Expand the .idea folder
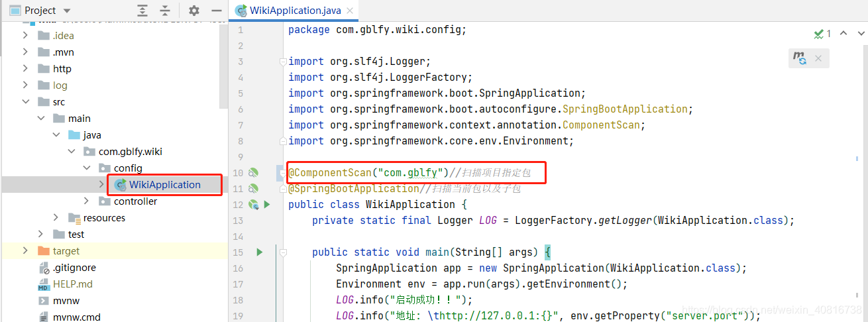This screenshot has height=322, width=868. 25,36
